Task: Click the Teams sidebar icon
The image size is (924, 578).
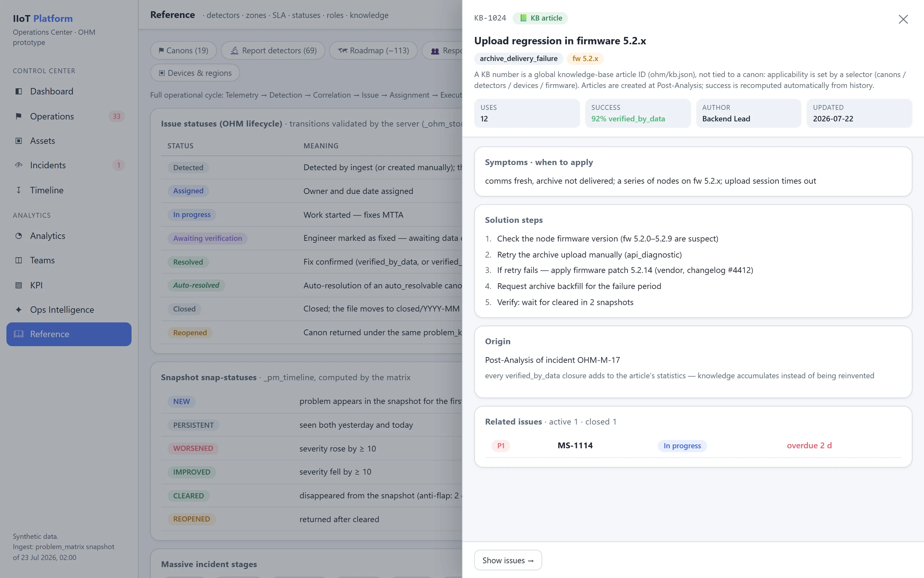Action: [18, 260]
